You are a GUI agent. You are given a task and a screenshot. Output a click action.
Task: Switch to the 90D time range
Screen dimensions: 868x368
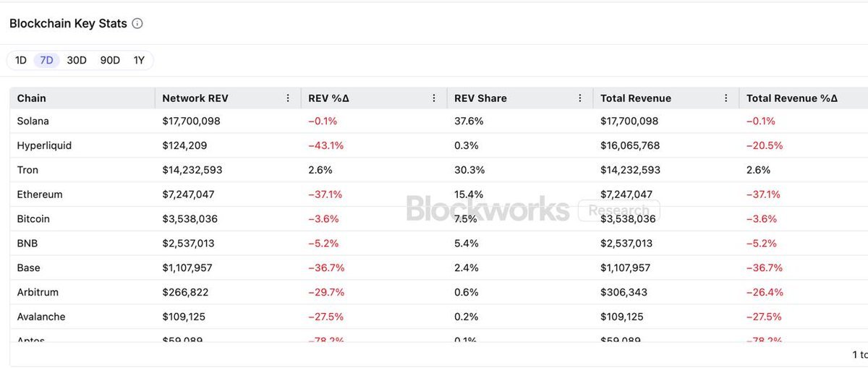110,60
